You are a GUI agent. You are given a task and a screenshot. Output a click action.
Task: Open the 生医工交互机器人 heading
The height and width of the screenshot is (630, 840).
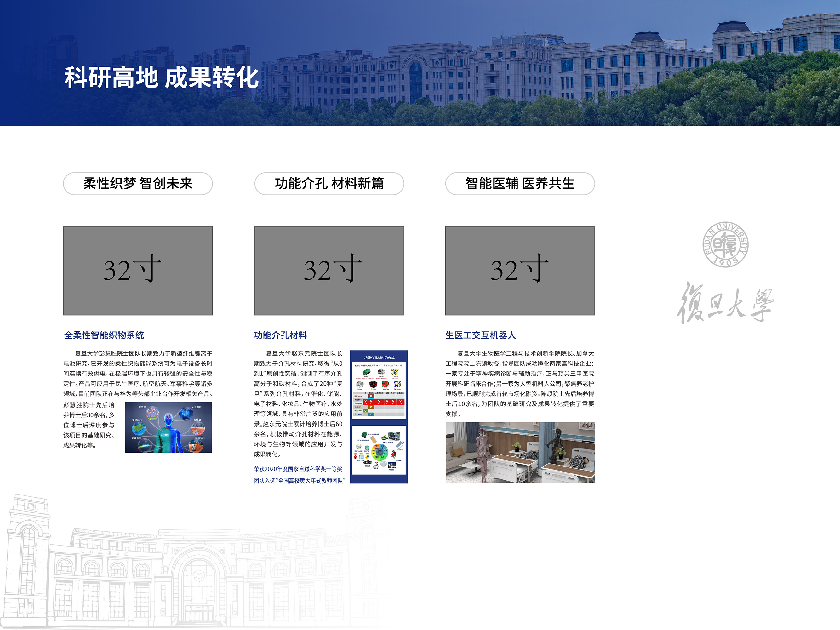click(x=480, y=335)
